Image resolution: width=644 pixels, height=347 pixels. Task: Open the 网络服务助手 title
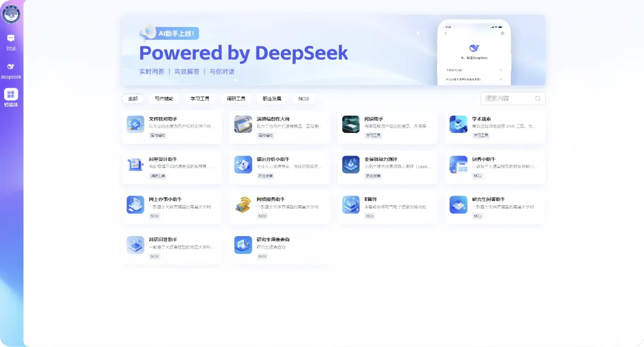(271, 199)
